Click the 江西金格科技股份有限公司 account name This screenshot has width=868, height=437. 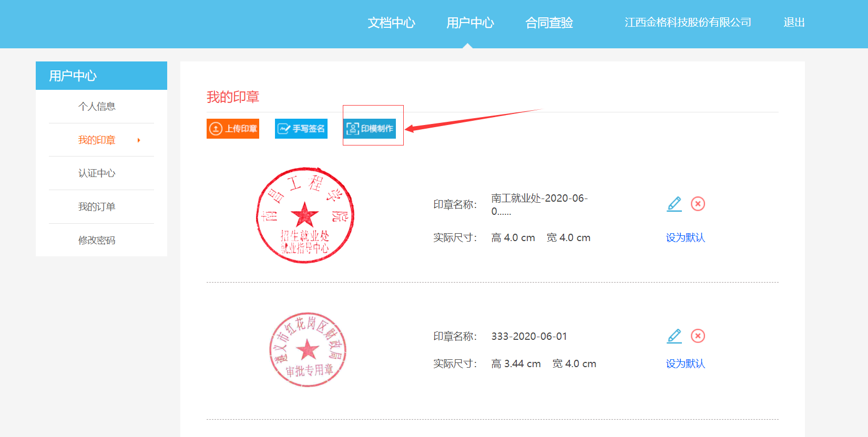click(x=688, y=23)
